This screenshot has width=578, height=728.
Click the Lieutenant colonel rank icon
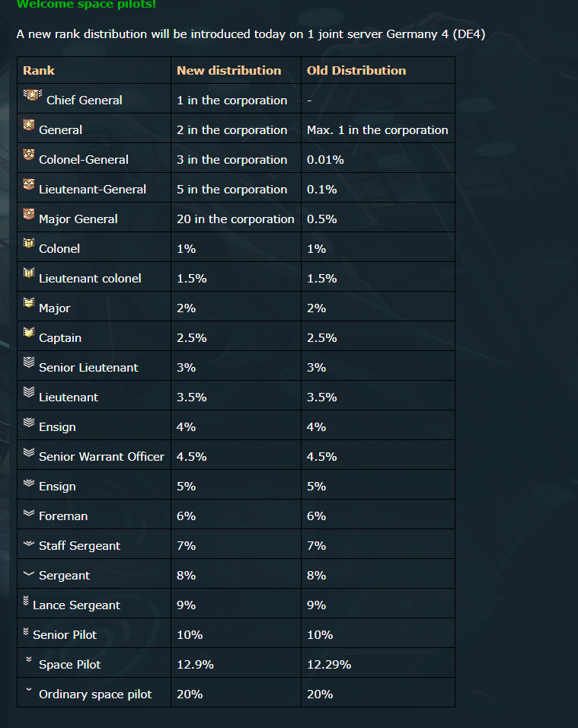point(29,273)
